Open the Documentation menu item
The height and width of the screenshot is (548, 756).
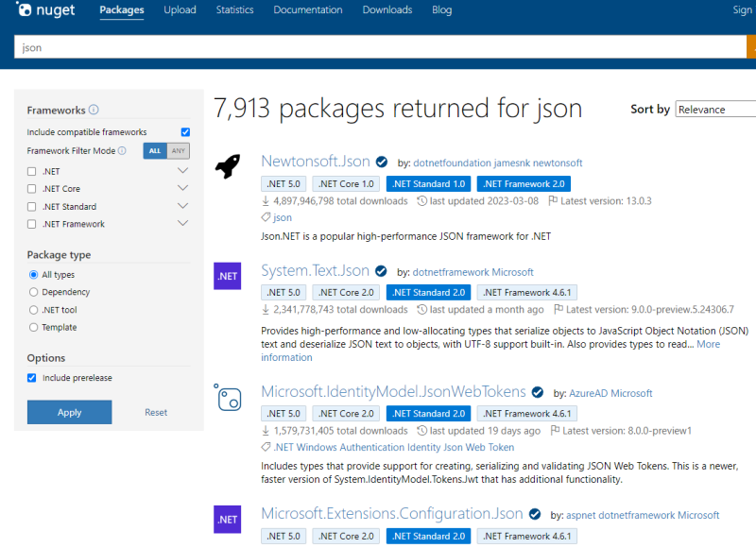[x=308, y=10]
